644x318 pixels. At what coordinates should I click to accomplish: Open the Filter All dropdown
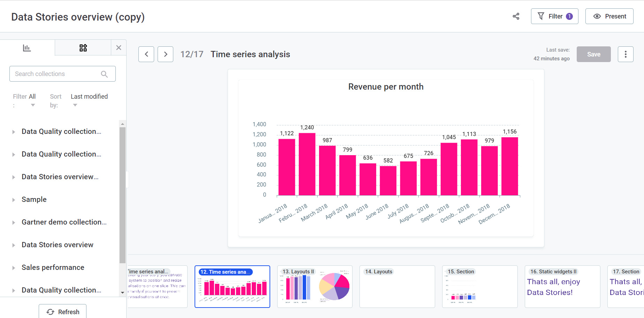32,100
